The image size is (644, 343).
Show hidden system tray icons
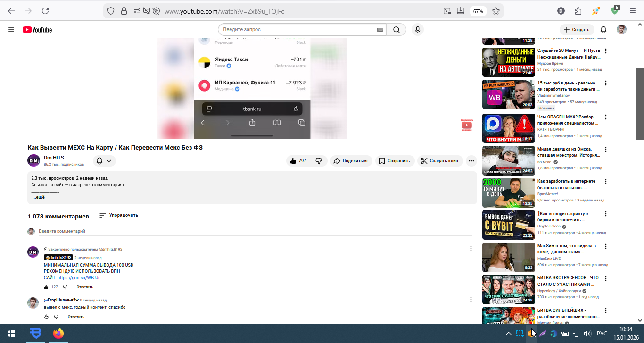click(x=508, y=334)
